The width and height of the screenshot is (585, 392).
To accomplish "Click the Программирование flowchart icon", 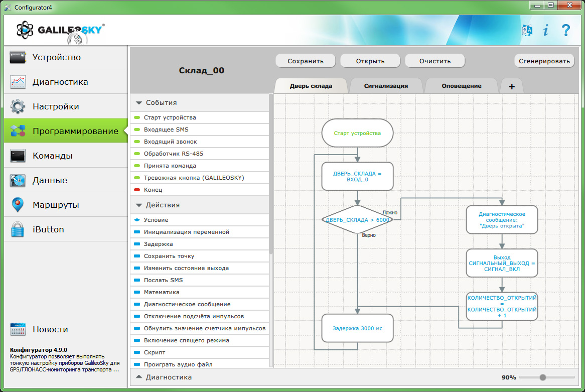I will (18, 131).
